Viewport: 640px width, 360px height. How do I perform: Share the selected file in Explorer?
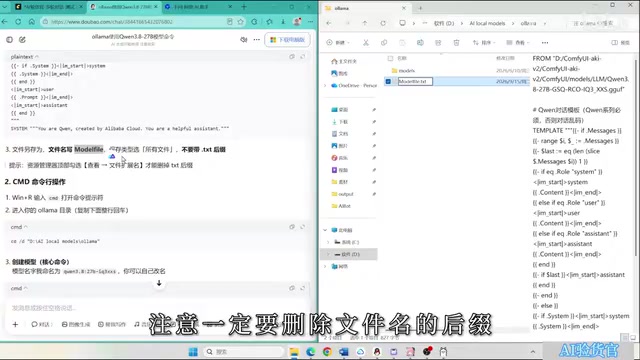click(438, 42)
